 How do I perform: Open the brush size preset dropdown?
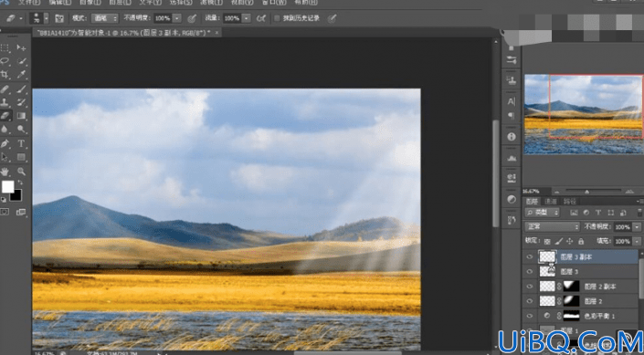point(46,18)
